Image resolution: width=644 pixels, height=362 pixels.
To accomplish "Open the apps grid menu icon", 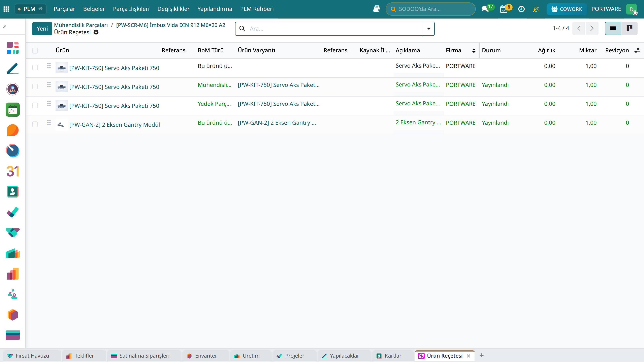I will point(6,9).
